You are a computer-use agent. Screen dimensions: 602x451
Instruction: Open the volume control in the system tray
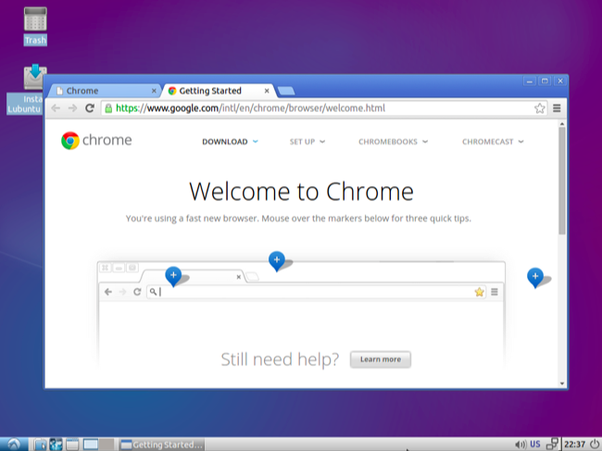(521, 444)
